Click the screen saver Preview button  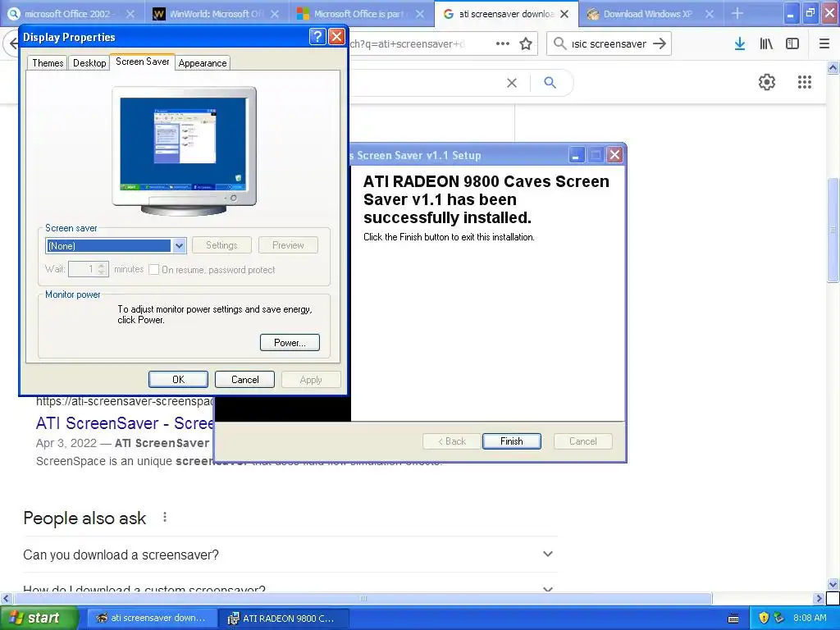(x=288, y=244)
